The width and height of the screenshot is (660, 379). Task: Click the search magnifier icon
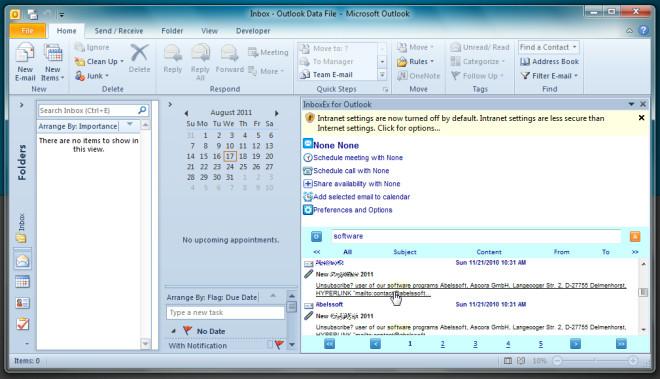pyautogui.click(x=142, y=110)
